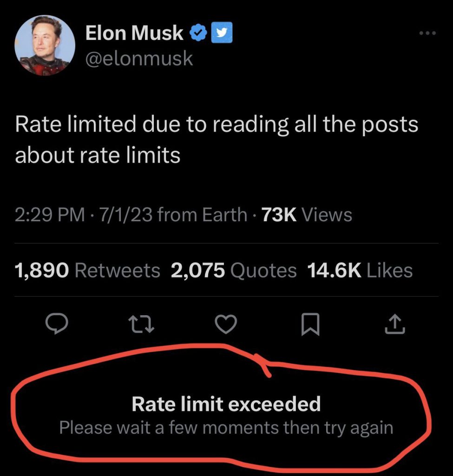
Task: Like the tweet with heart icon
Action: pyautogui.click(x=226, y=324)
